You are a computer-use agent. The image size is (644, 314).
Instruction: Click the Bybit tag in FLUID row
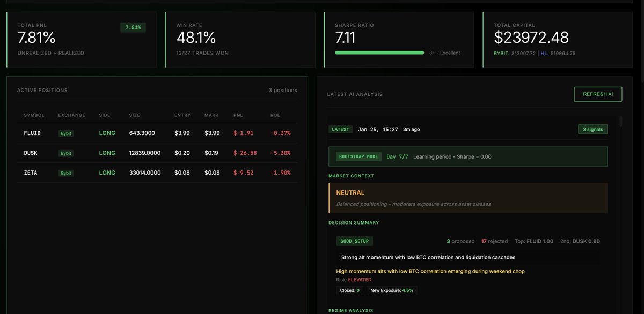pos(66,133)
